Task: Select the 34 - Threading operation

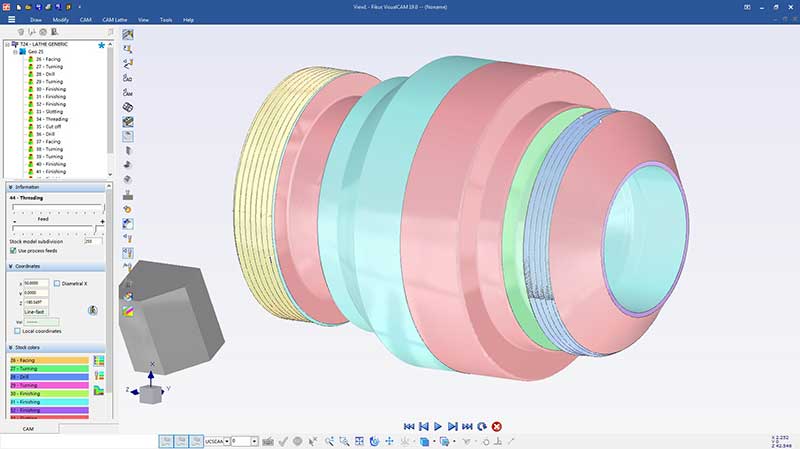Action: [52, 118]
